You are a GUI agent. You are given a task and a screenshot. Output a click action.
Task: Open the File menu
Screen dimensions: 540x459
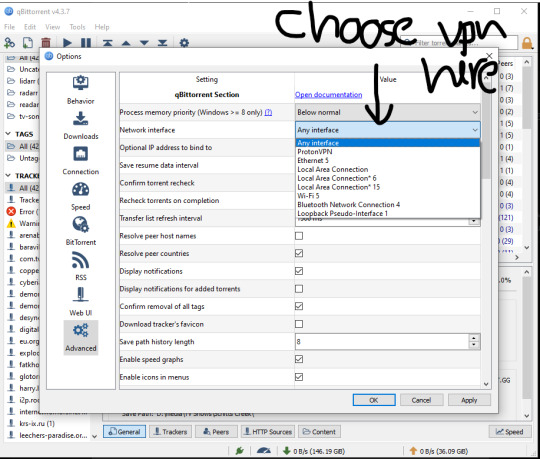pyautogui.click(x=9, y=27)
